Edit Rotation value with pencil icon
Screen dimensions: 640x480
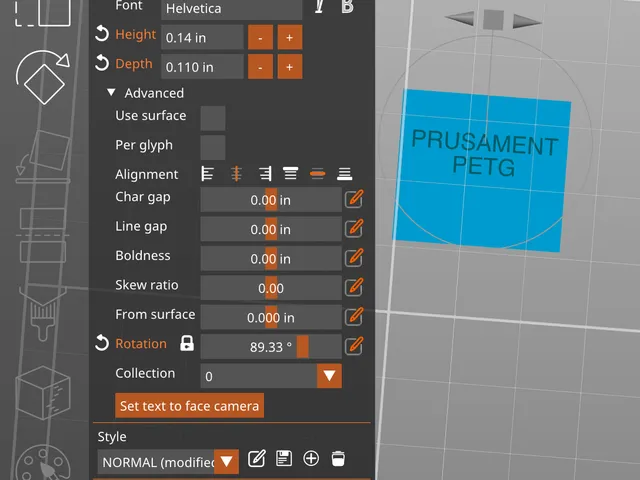(354, 346)
